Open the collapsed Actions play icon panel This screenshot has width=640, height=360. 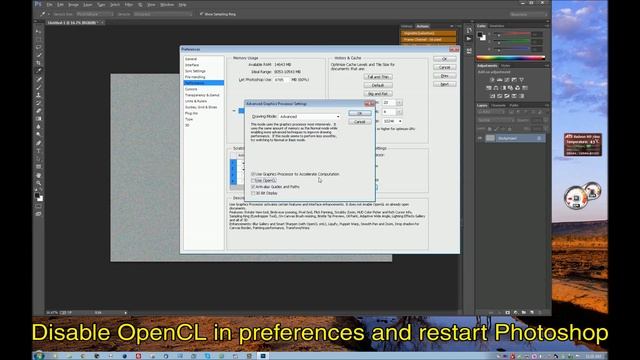click(x=469, y=39)
